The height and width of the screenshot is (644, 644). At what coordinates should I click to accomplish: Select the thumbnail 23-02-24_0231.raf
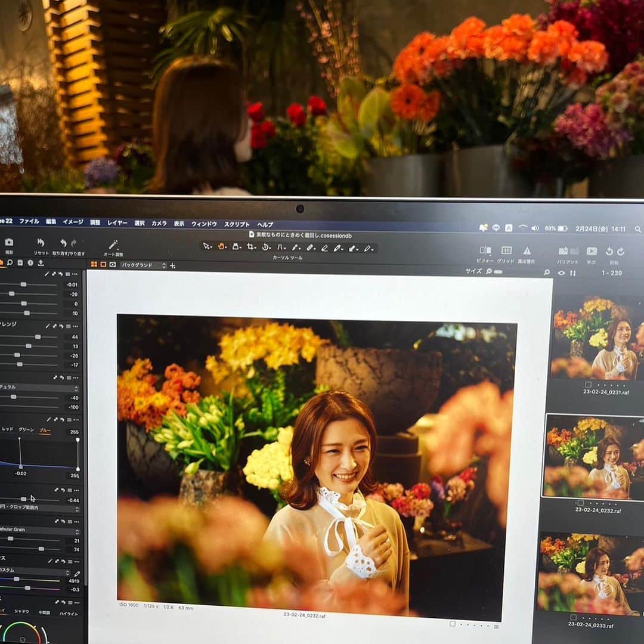pyautogui.click(x=599, y=337)
